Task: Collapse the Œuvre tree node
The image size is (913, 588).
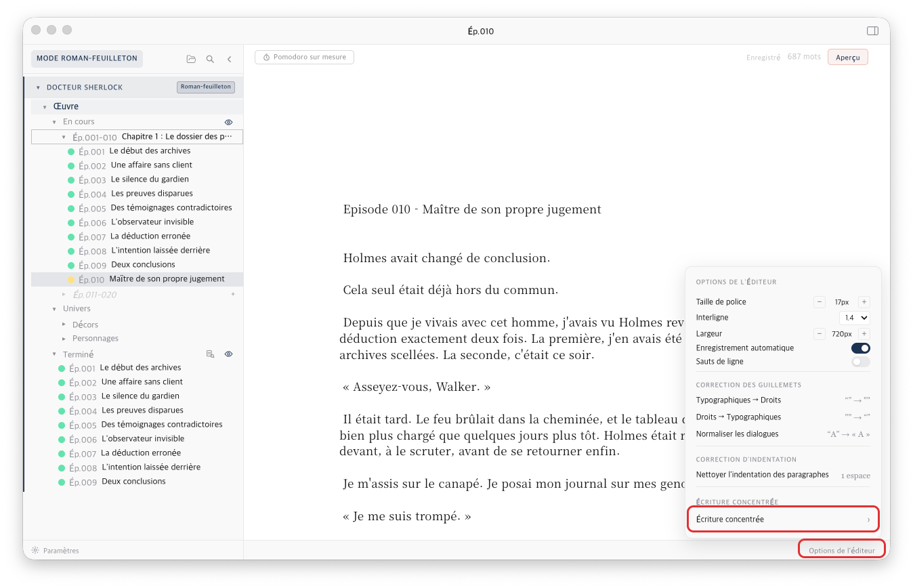Action: pos(45,107)
